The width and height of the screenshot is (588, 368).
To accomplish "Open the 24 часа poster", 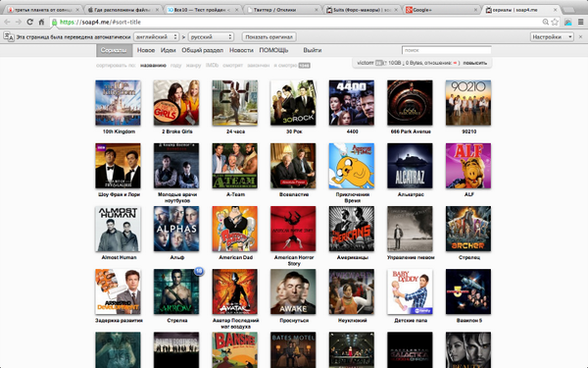I will (235, 102).
